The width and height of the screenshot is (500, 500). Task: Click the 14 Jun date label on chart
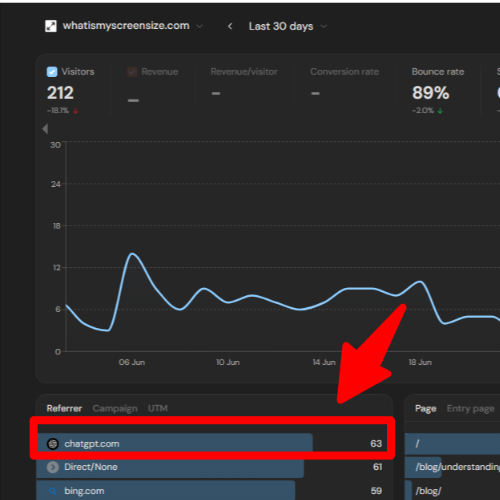pos(324,362)
